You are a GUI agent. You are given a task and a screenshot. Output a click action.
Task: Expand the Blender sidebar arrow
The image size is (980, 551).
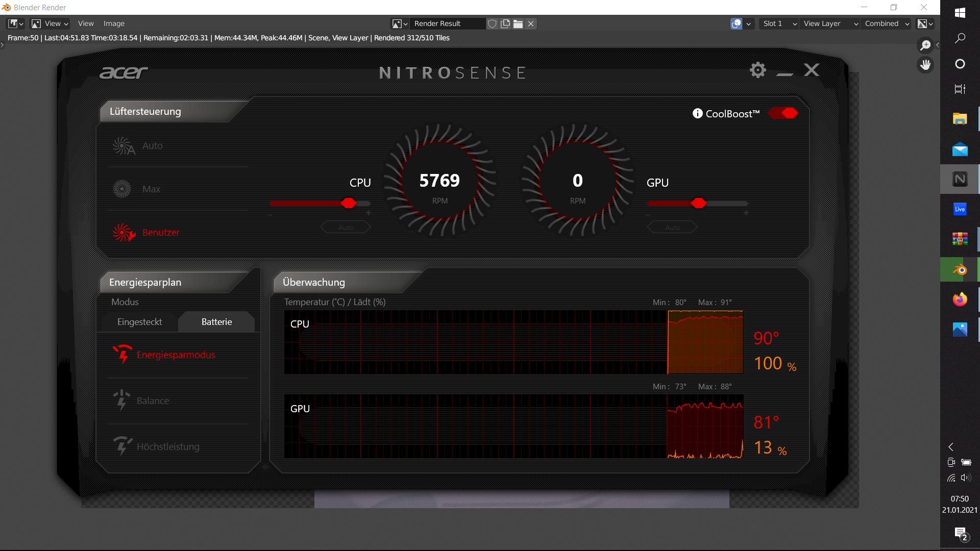(937, 45)
